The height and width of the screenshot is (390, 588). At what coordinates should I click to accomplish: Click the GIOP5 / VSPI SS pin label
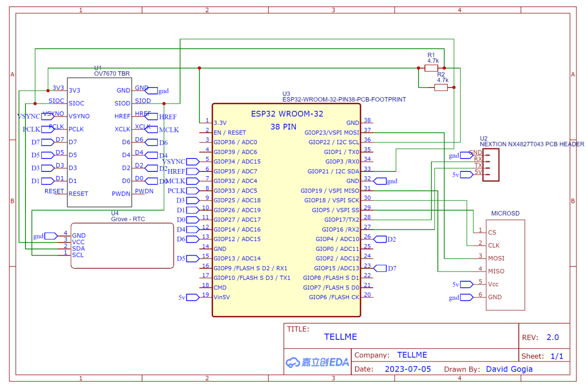[335, 210]
